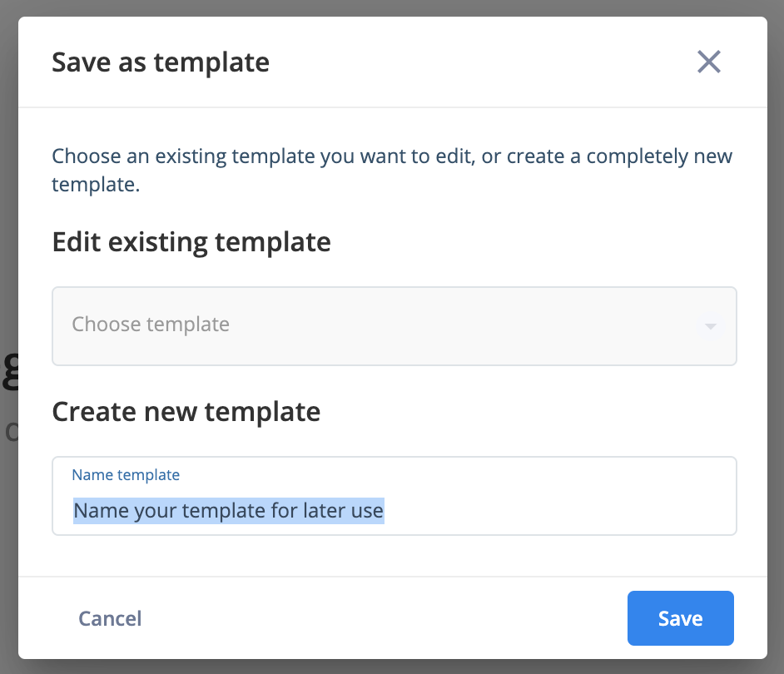Screen dimensions: 784x674
Task: Click the 'Create new template' heading
Action: click(x=186, y=412)
